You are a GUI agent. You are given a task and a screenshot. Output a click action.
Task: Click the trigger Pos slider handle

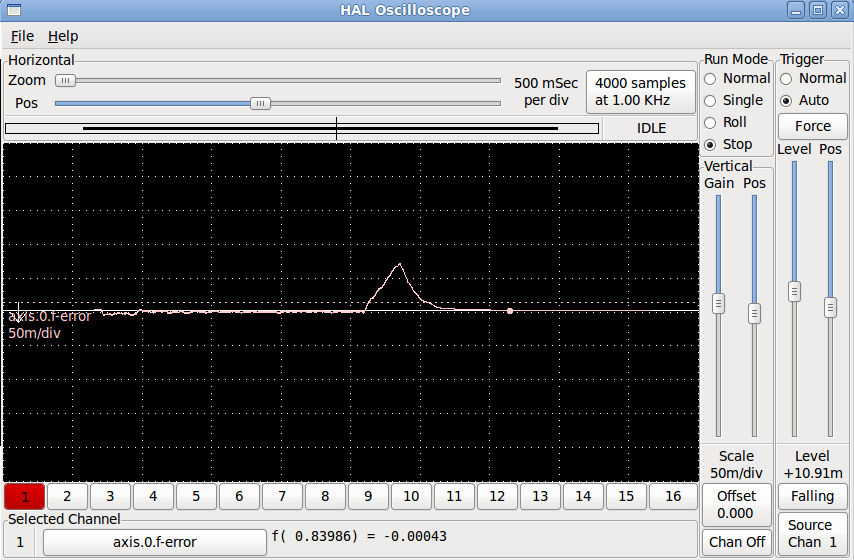coord(830,307)
